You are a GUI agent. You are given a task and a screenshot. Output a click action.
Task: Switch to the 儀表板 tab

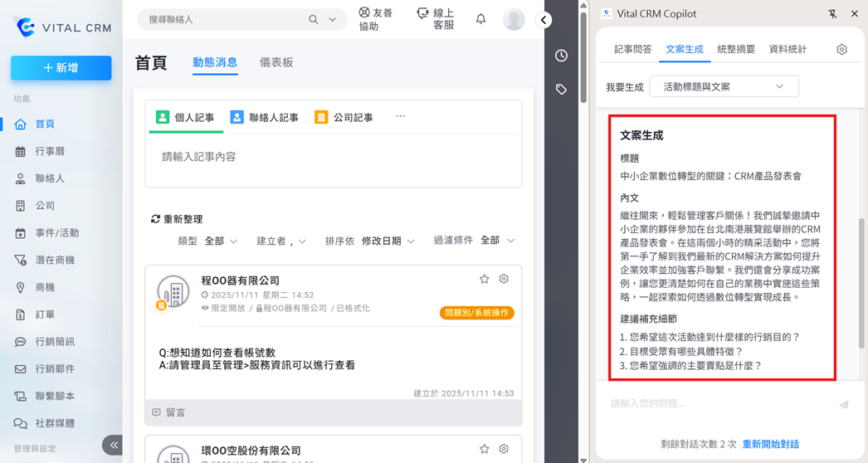point(276,62)
